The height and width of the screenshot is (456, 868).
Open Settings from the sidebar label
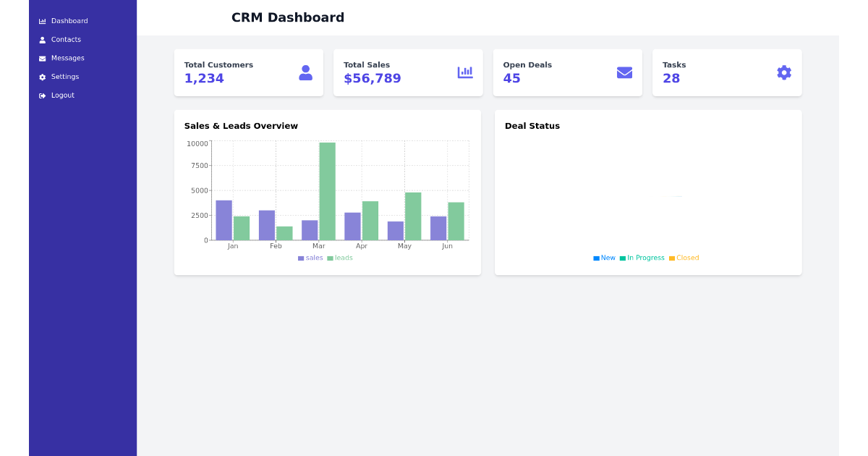tap(65, 77)
